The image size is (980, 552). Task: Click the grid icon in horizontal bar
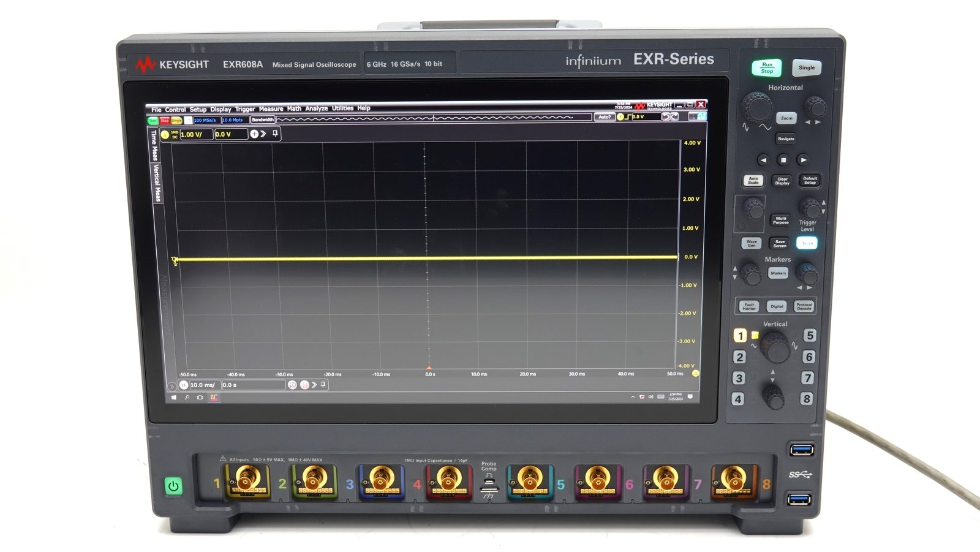[x=304, y=385]
